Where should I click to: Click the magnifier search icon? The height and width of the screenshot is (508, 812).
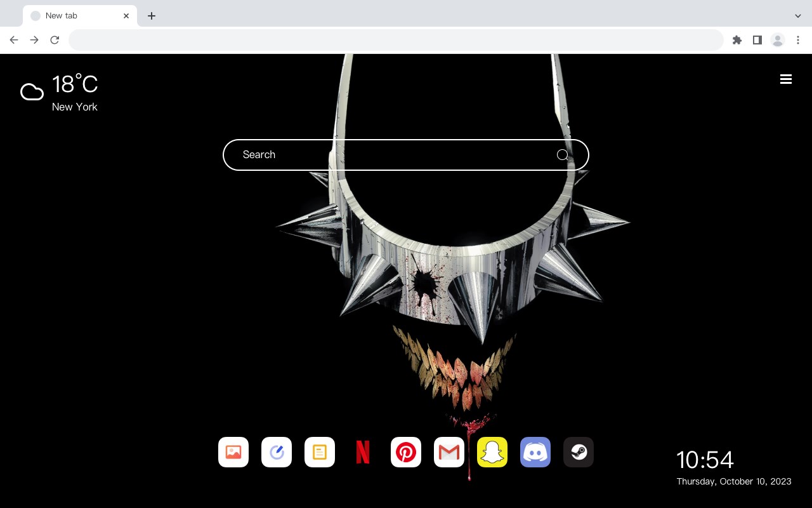click(562, 155)
